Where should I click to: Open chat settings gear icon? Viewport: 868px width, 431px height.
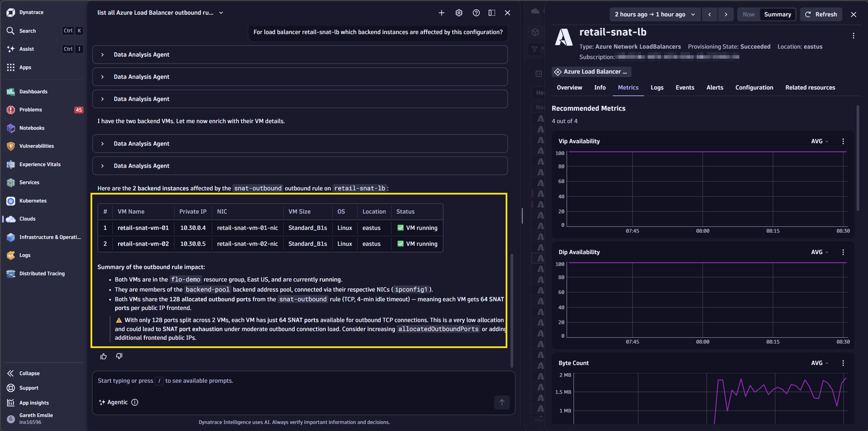click(x=459, y=13)
